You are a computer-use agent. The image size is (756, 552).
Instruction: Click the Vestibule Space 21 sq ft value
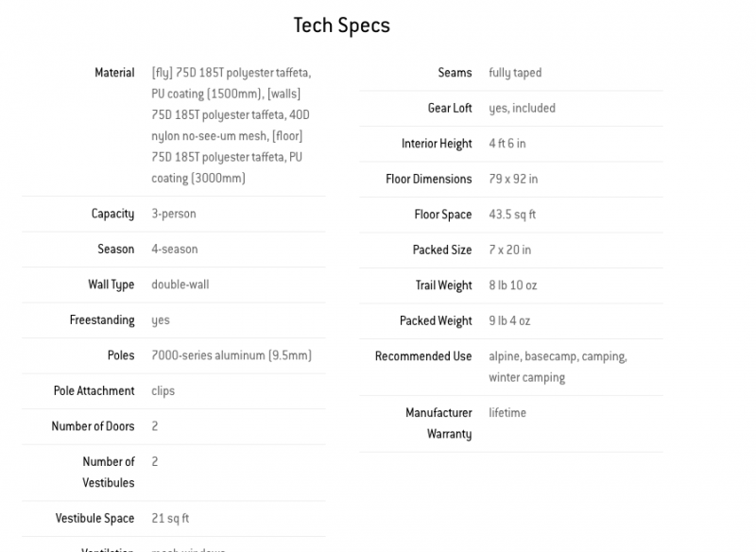coord(170,518)
